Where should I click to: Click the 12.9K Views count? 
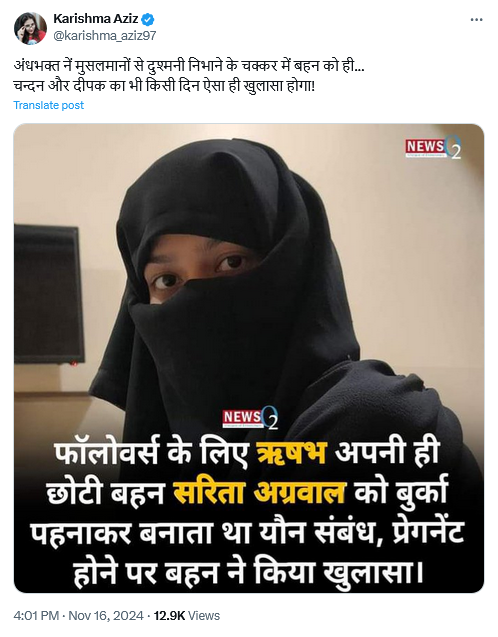(186, 615)
